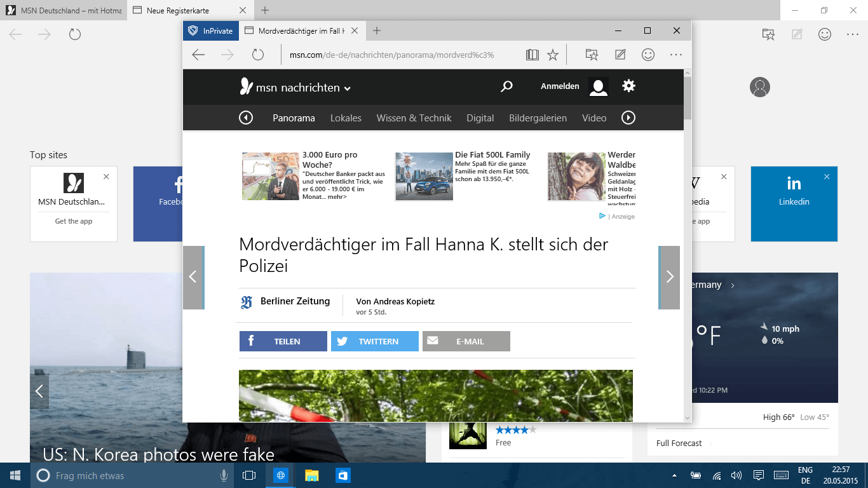Click feedback smiley in background Edge window
Image resolution: width=868 pixels, height=488 pixels.
pos(825,34)
